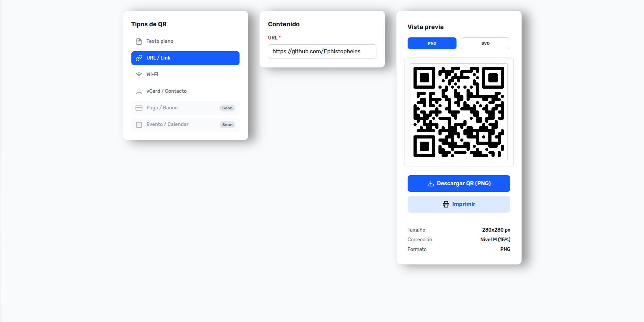Click the generated QR code preview image
Viewport: 644px width, 322px height.
459,112
